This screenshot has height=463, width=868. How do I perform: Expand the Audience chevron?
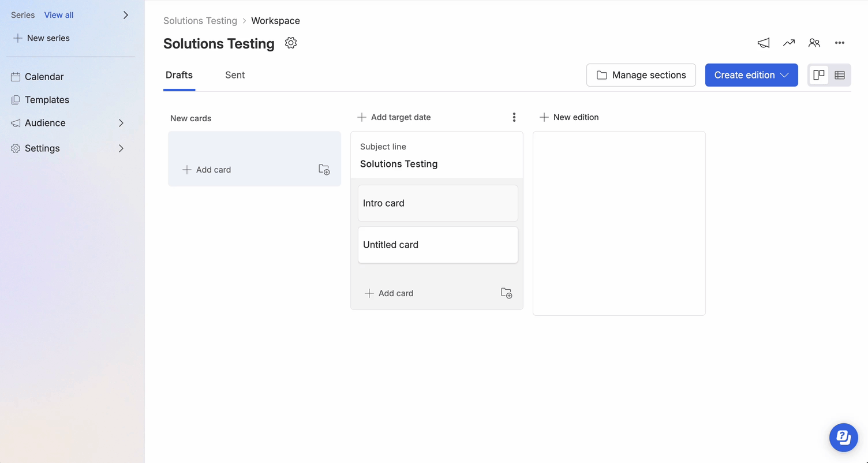click(x=121, y=123)
